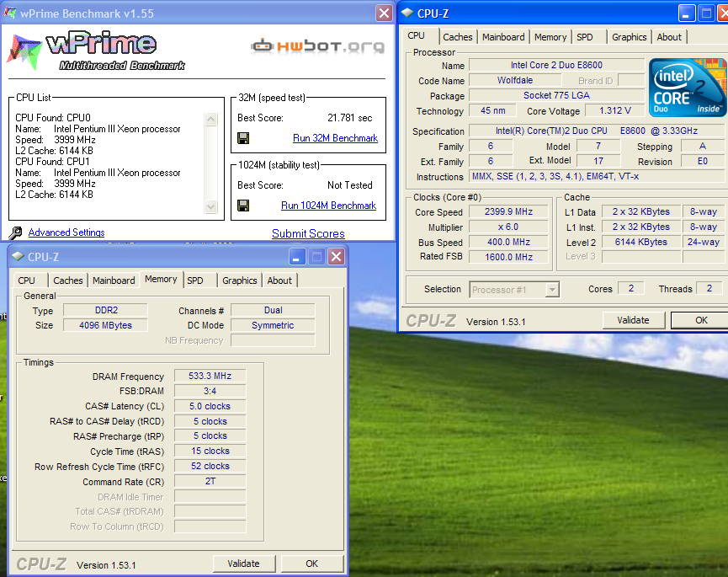This screenshot has height=577, width=728.
Task: Click the floppy disk icon beside Run 32M Benchmark
Action: click(x=243, y=138)
